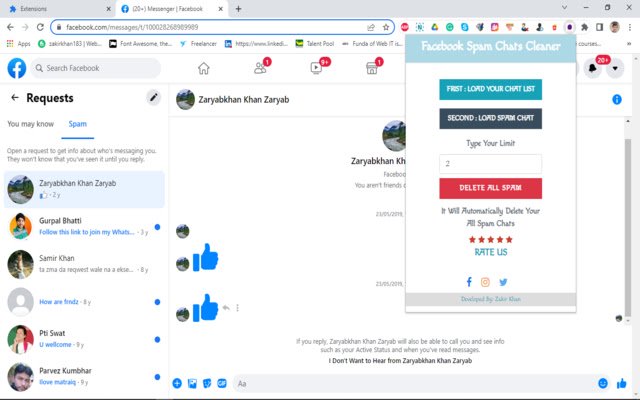The image size is (640, 400).
Task: Open the emoji picker in message box
Action: pyautogui.click(x=602, y=383)
